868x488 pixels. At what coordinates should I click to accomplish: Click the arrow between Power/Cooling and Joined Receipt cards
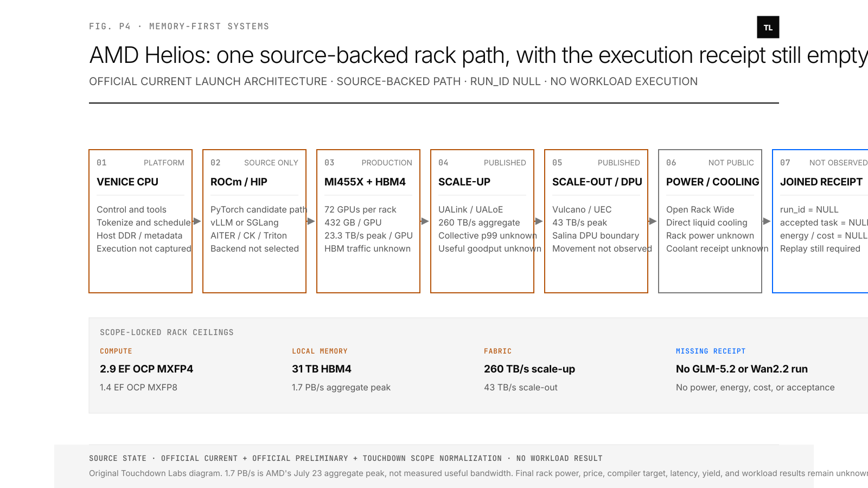point(767,221)
